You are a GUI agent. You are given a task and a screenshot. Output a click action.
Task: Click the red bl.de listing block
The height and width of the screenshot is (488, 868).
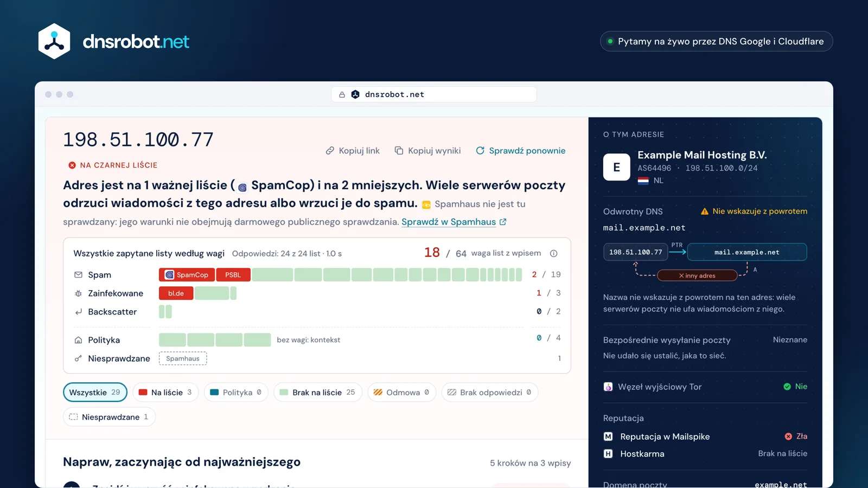click(176, 293)
